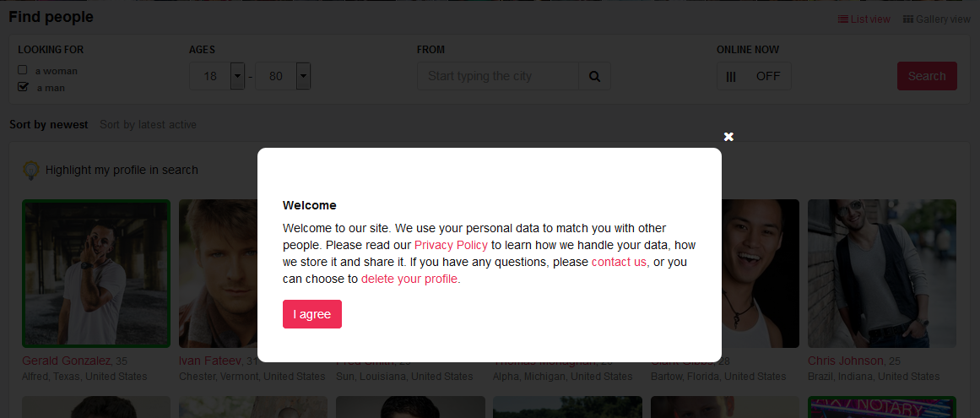980x418 pixels.
Task: Open the Privacy Policy link
Action: (x=451, y=245)
